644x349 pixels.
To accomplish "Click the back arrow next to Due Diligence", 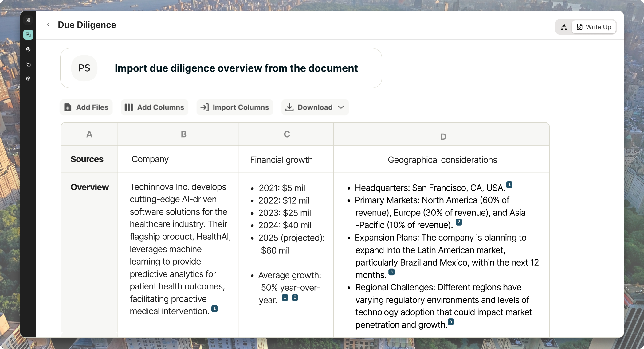I will coord(49,25).
